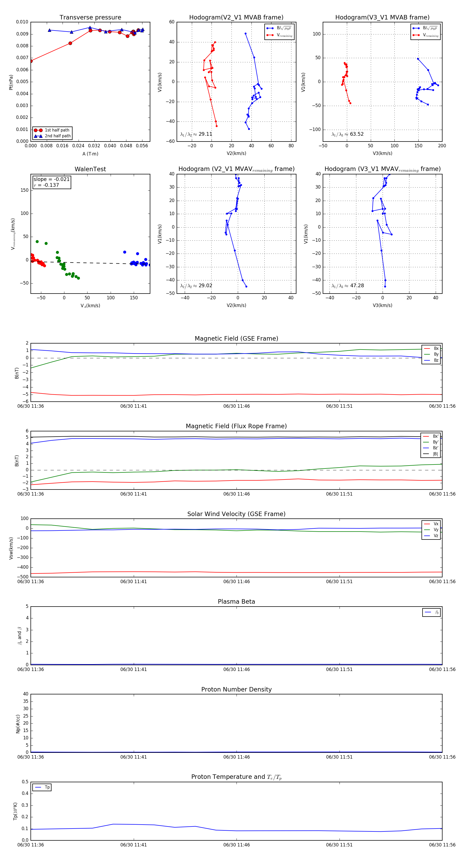The width and height of the screenshot is (473, 868).
Task: Select the Magnetic Field (GSE Frame) title
Action: tap(236, 339)
